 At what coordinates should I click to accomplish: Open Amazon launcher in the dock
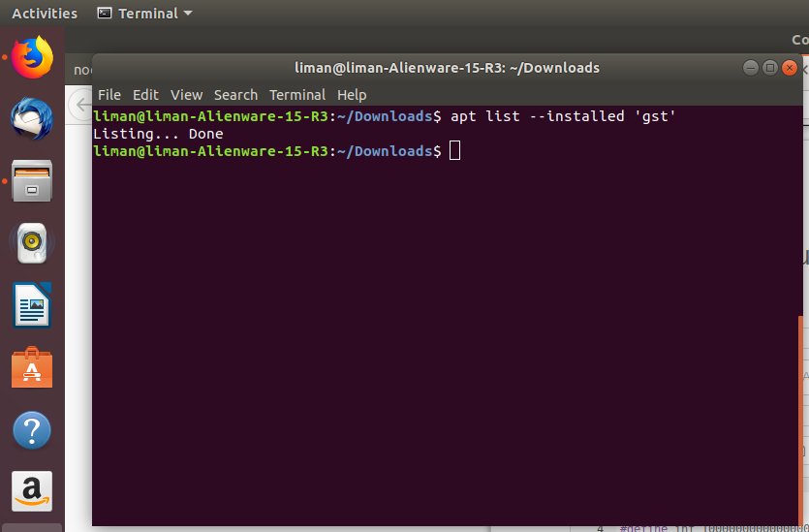[32, 491]
